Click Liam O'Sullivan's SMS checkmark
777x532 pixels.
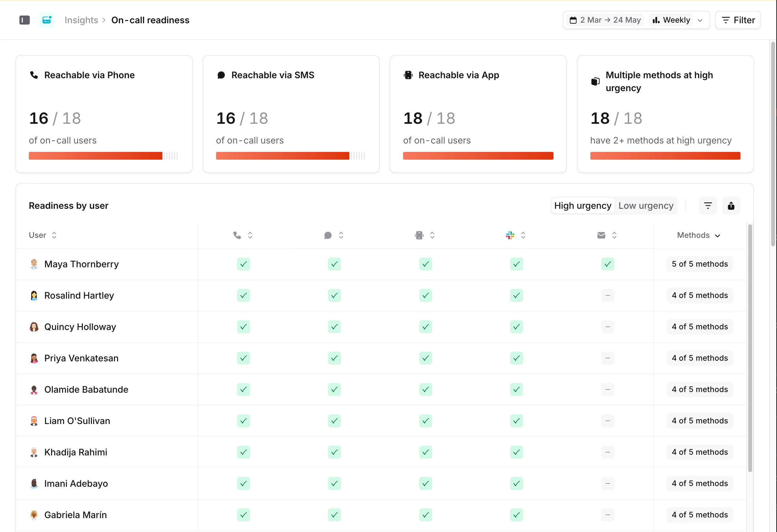[334, 421]
